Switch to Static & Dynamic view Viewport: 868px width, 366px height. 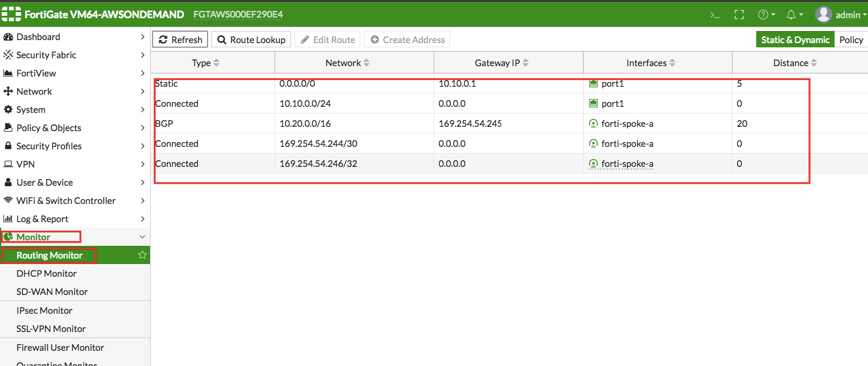(x=795, y=39)
